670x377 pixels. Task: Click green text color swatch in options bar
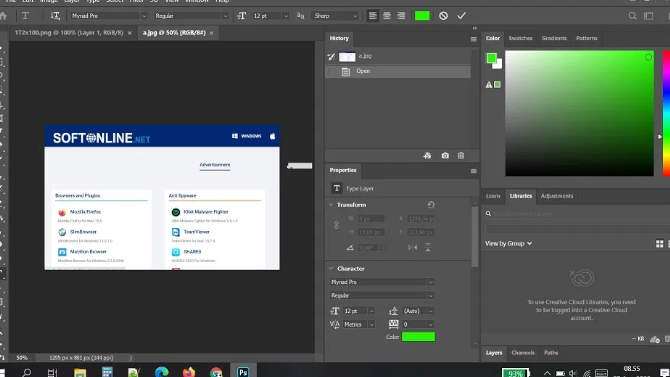click(x=422, y=16)
